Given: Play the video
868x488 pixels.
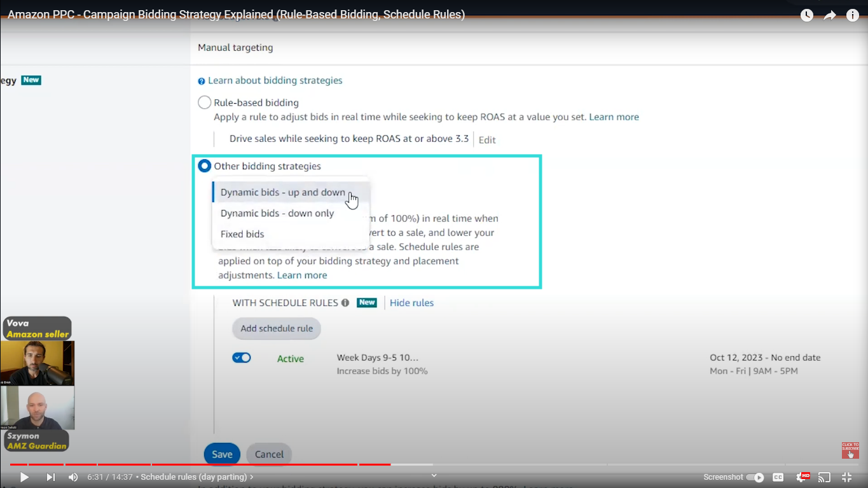Looking at the screenshot, I should [24, 477].
